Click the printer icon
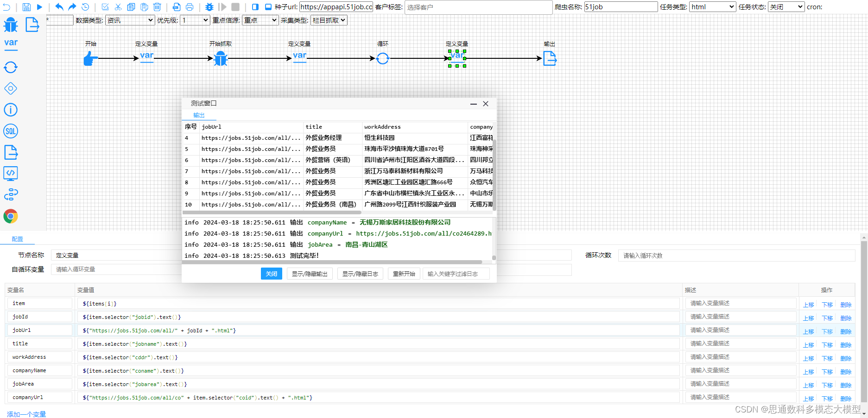Image resolution: width=868 pixels, height=418 pixels. (190, 7)
